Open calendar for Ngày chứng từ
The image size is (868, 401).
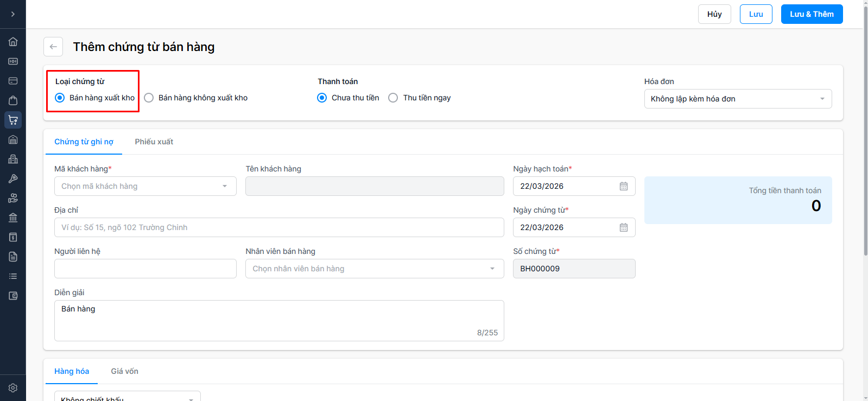point(624,227)
